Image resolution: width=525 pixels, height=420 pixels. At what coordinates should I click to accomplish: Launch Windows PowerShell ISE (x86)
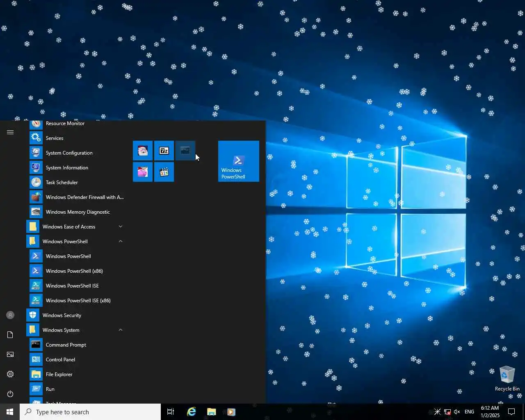[x=76, y=300]
